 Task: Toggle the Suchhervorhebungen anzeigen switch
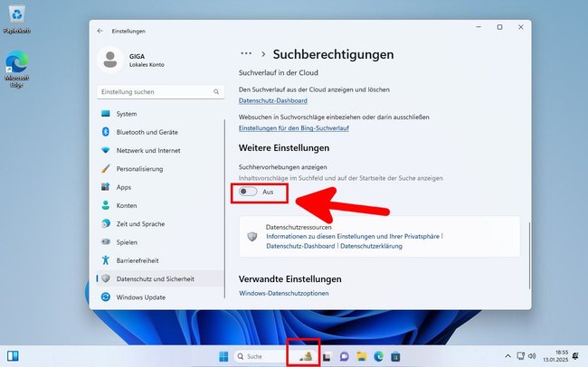248,192
